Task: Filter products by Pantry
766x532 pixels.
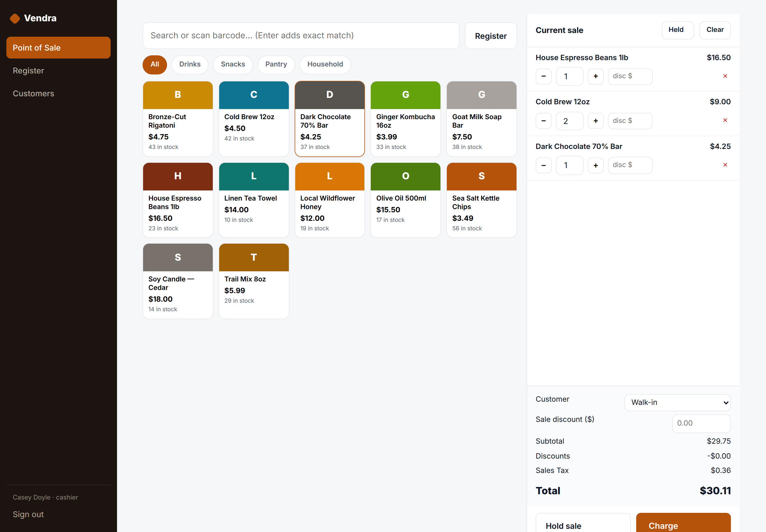Action: tap(276, 65)
